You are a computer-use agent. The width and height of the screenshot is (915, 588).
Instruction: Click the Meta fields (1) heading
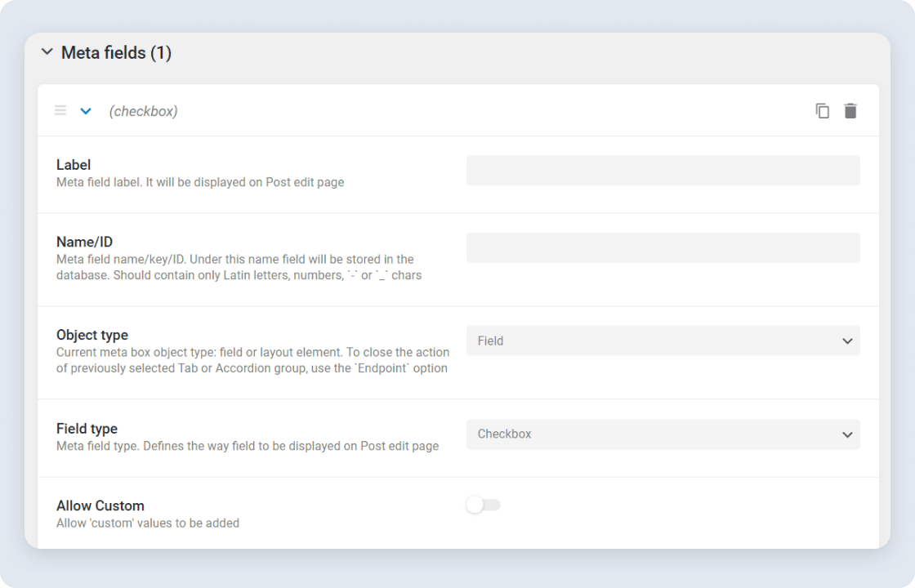pyautogui.click(x=116, y=53)
